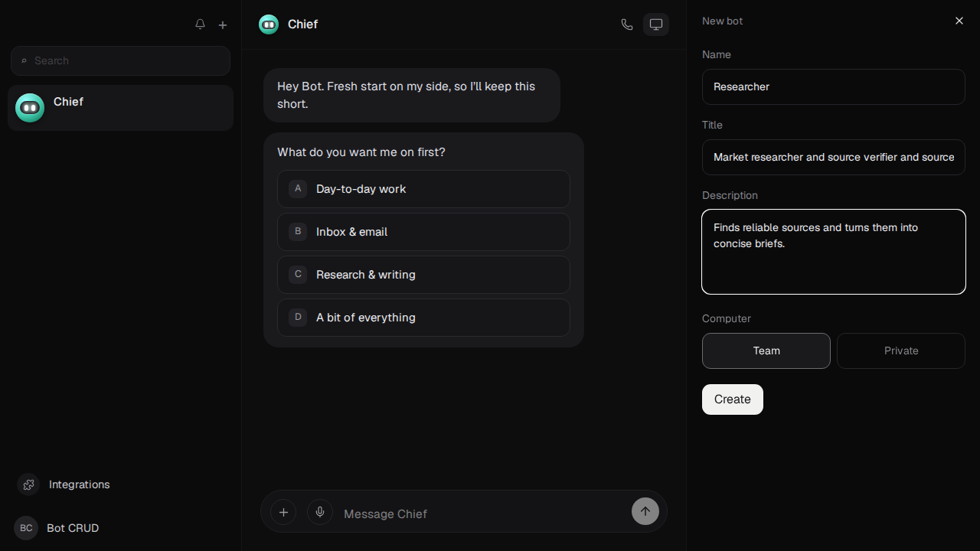Send message with the arrow button
980x551 pixels.
pyautogui.click(x=645, y=512)
